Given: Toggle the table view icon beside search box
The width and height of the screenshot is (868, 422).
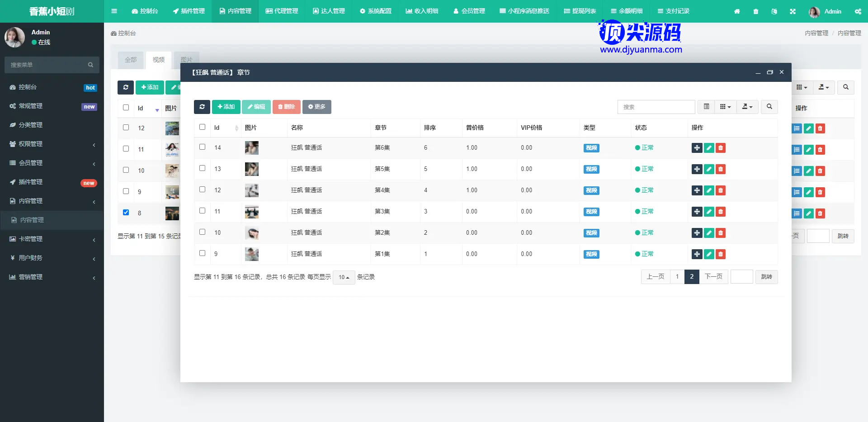Looking at the screenshot, I should coord(706,107).
